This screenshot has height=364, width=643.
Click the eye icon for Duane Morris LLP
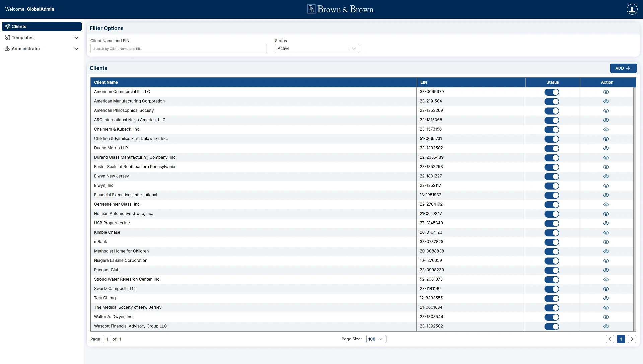pyautogui.click(x=606, y=148)
